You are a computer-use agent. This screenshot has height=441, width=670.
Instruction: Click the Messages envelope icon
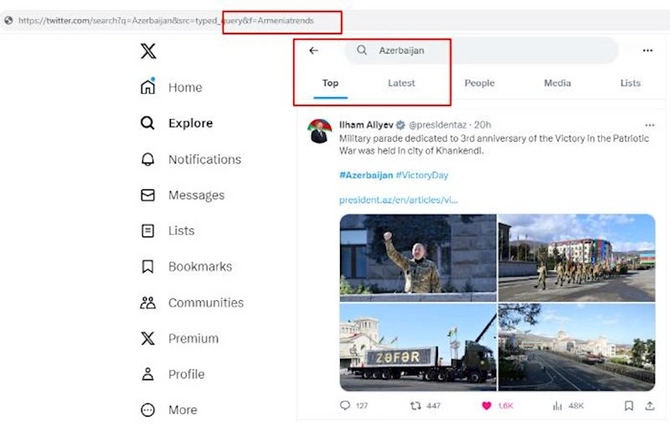coord(148,195)
